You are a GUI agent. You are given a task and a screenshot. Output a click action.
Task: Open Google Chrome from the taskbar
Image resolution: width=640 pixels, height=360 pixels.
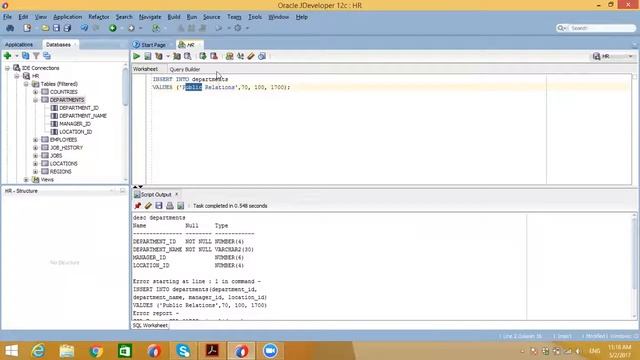[96, 351]
